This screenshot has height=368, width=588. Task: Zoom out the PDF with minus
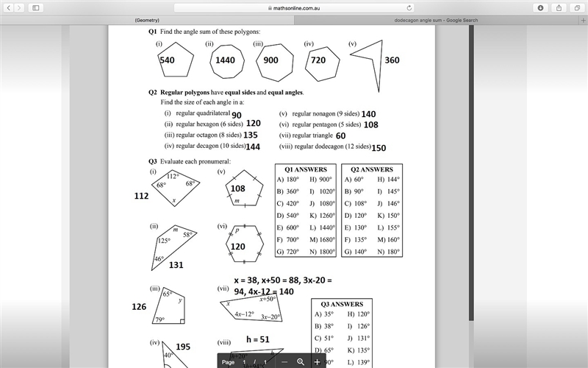pos(284,361)
